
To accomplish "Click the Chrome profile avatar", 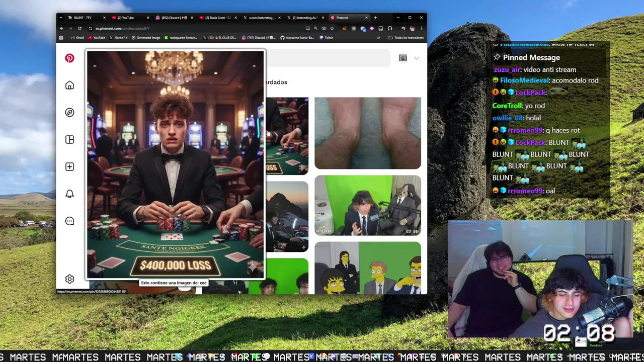I will pyautogui.click(x=413, y=28).
